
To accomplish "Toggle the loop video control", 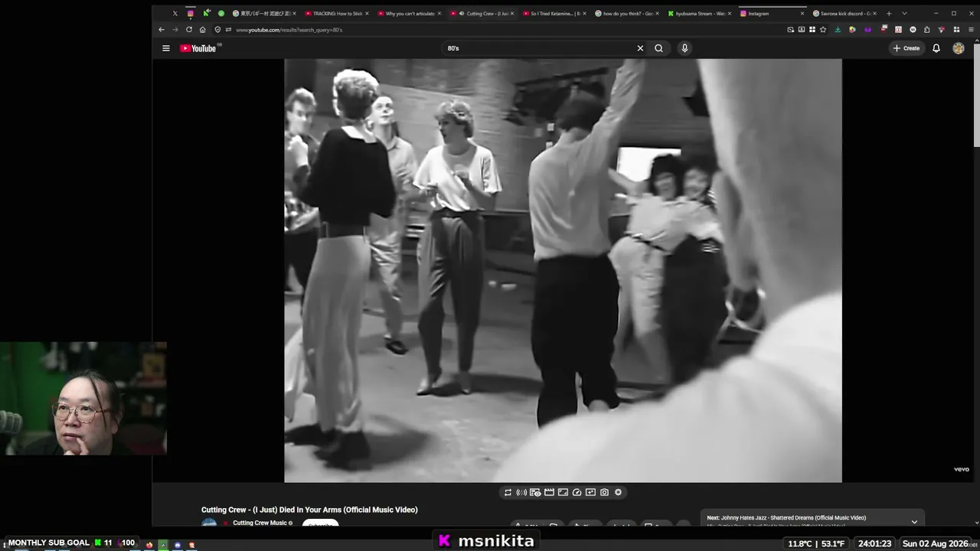I will [508, 492].
